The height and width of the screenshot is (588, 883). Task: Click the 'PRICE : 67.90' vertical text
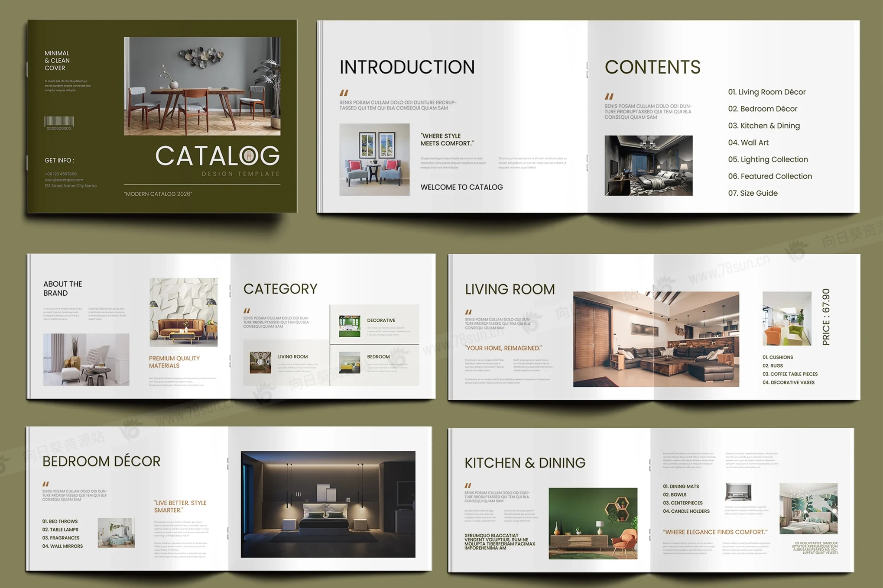[826, 317]
